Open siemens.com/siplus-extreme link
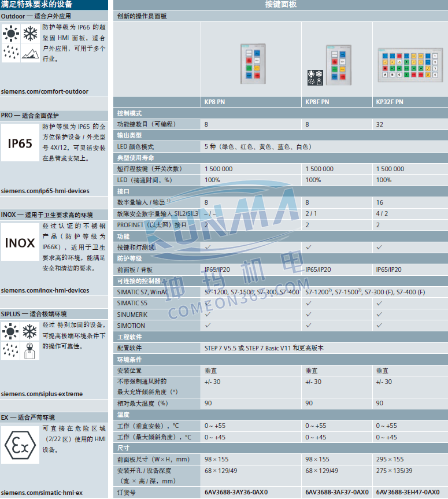 point(42,394)
